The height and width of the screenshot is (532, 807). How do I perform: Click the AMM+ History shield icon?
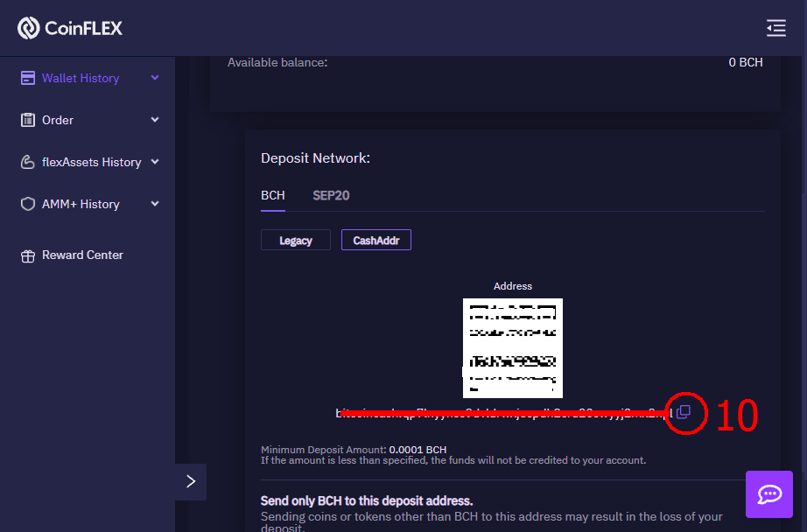coord(28,204)
